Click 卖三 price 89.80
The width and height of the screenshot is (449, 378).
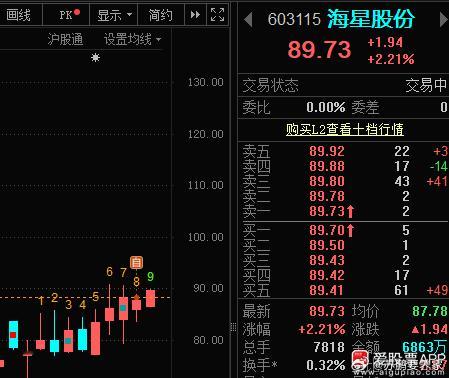[327, 181]
